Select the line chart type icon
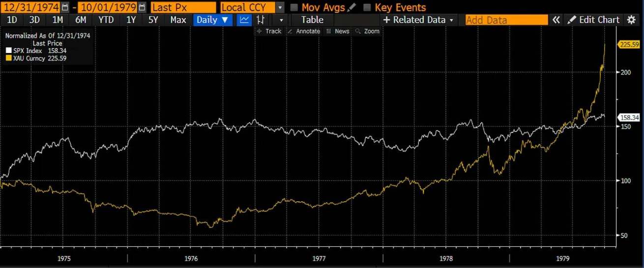 click(244, 20)
